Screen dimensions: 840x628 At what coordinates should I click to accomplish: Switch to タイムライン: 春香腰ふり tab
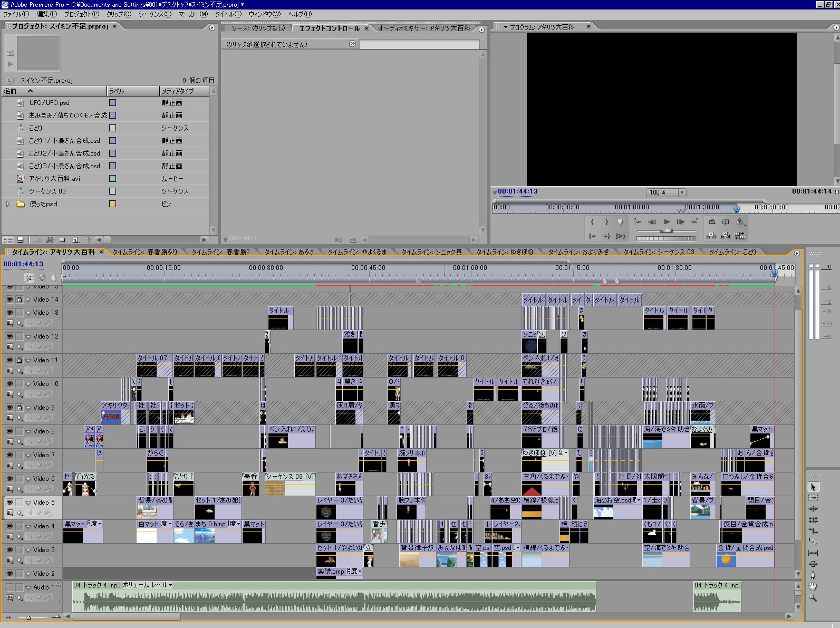point(145,252)
